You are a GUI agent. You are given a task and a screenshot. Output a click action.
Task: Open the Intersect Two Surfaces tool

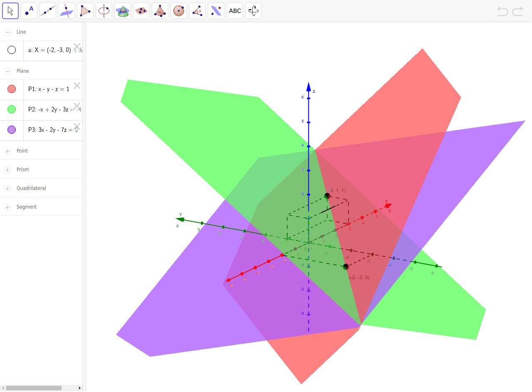(x=122, y=10)
